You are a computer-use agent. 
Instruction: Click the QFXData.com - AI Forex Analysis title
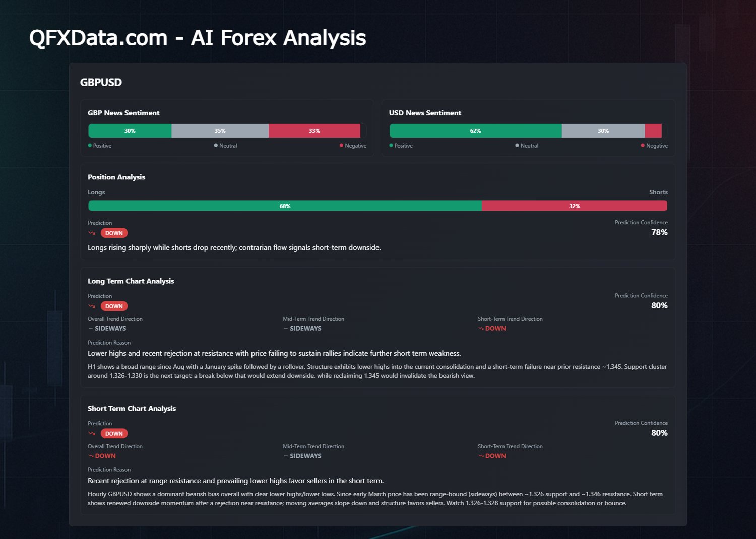(x=198, y=38)
